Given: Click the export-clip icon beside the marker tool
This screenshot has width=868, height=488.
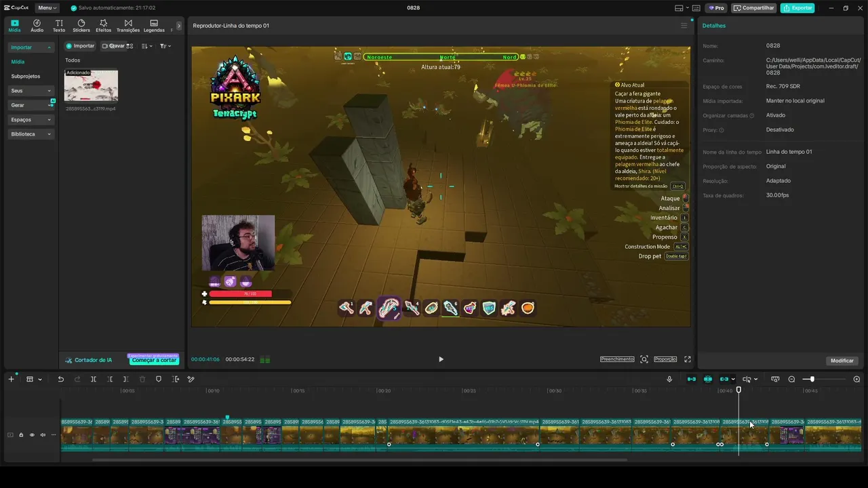Looking at the screenshot, I should (175, 379).
